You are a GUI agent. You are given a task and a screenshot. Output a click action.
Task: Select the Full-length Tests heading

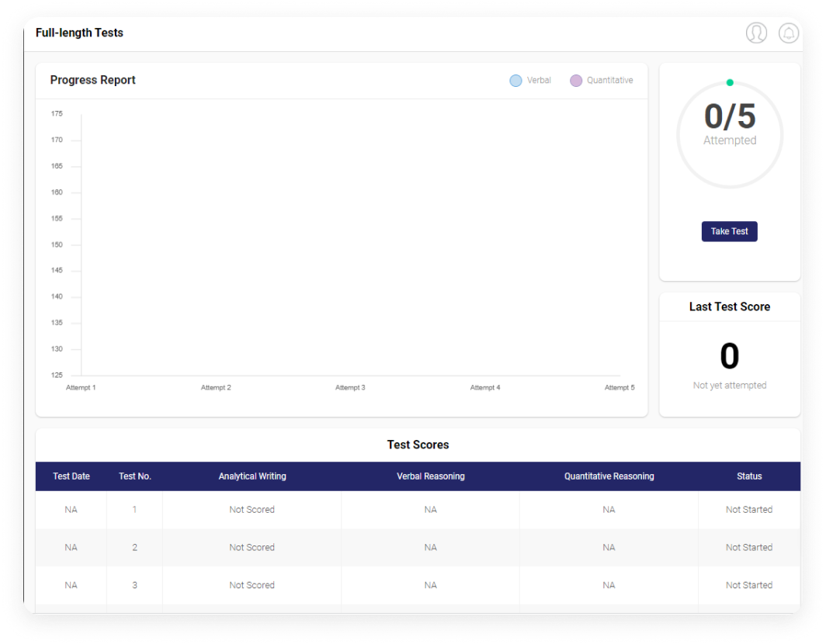pyautogui.click(x=79, y=33)
